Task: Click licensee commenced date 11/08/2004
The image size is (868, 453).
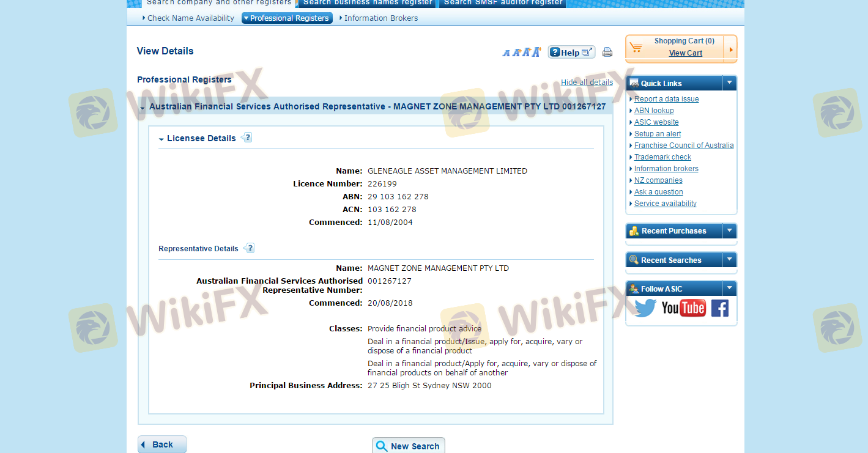Action: pyautogui.click(x=390, y=223)
